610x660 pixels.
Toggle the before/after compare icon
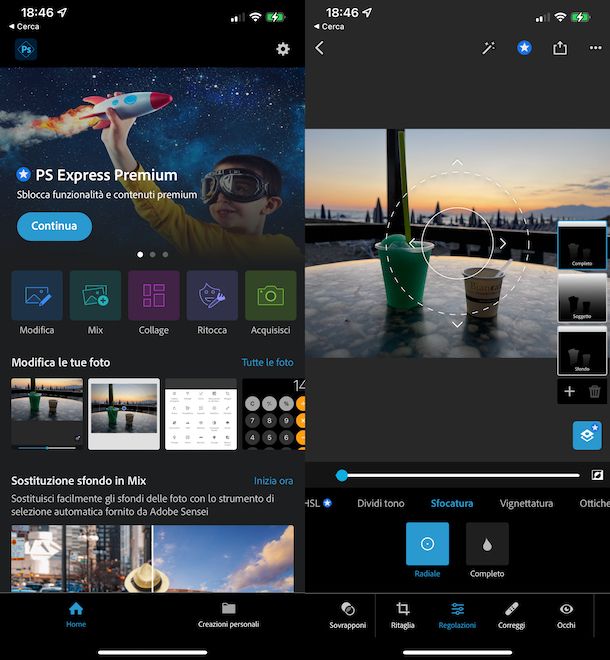[x=597, y=475]
